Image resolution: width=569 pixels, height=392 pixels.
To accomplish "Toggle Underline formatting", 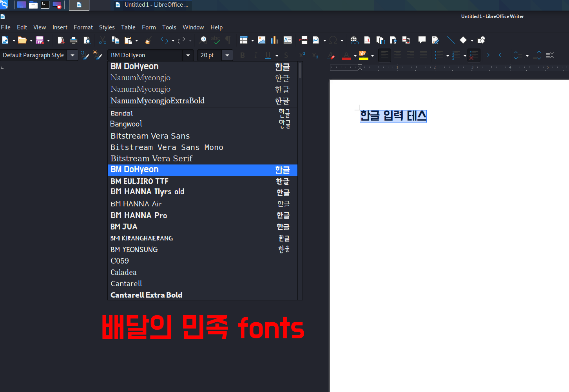I will coord(268,56).
